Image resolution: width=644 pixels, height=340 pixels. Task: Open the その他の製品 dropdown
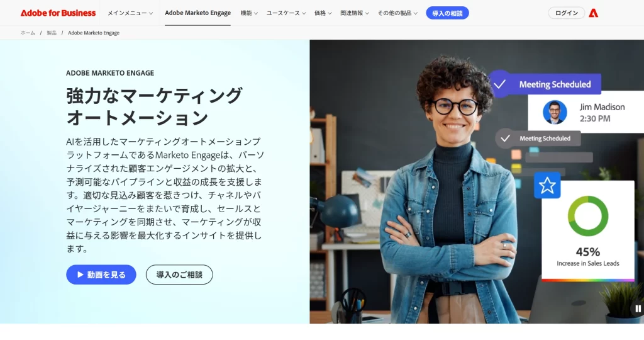point(397,13)
